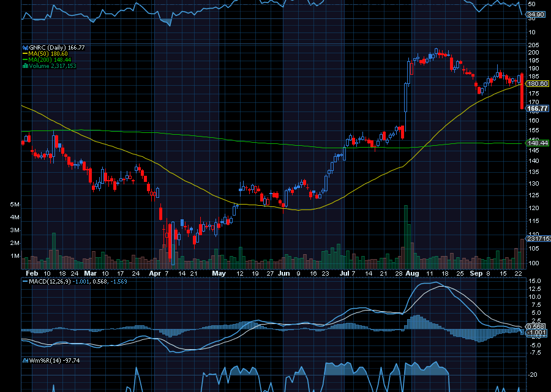The height and width of the screenshot is (392, 551).
Task: Click the 195 price axis label
Action: [x=534, y=61]
